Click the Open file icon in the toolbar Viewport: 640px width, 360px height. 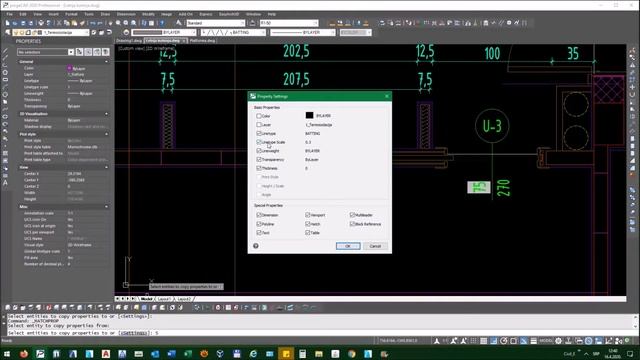coord(16,23)
